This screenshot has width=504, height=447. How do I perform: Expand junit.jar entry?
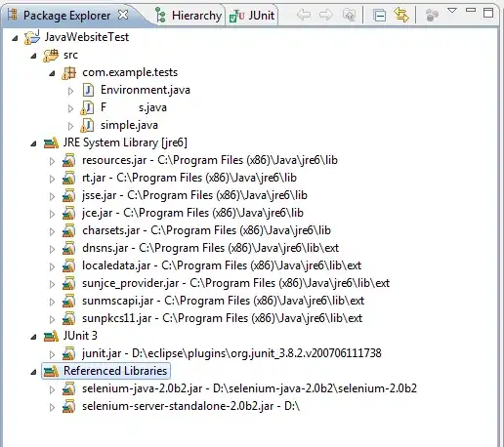(52, 354)
